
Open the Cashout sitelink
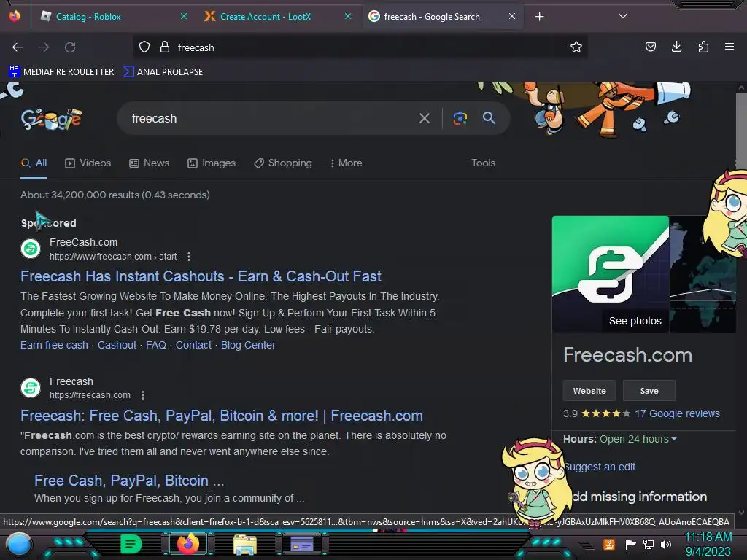[117, 345]
